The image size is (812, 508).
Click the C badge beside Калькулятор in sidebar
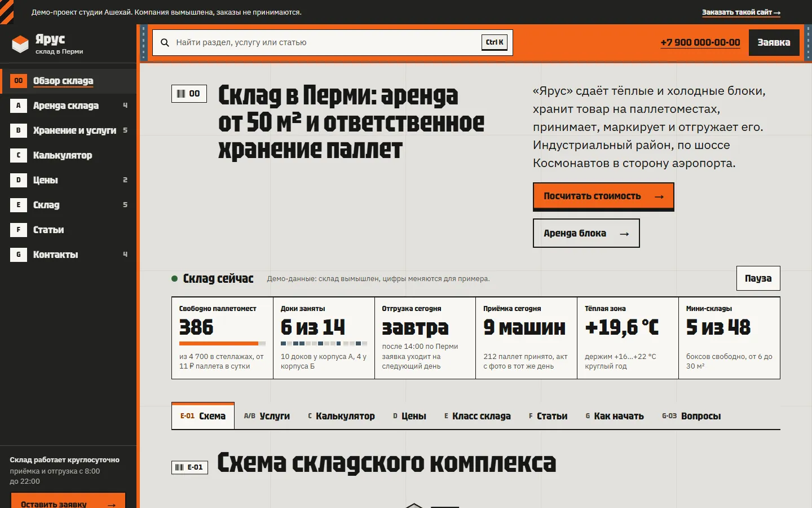(x=19, y=155)
